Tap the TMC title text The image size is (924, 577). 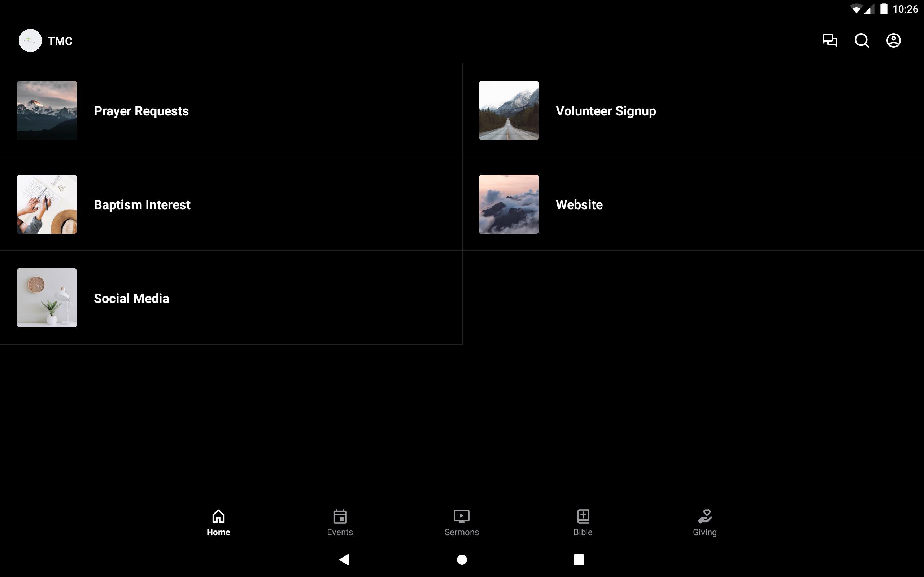[x=60, y=41]
